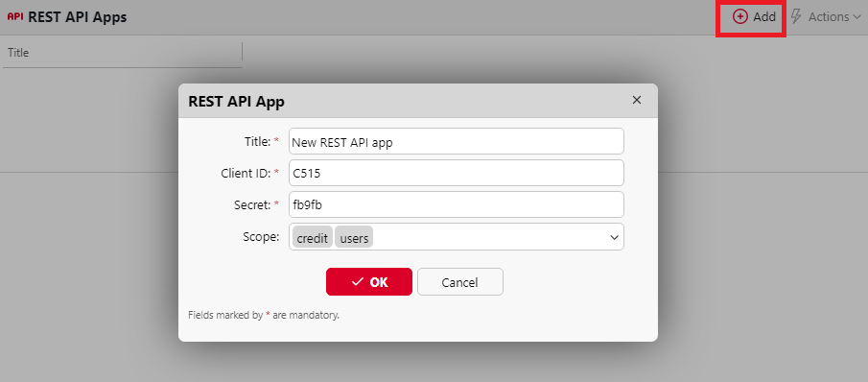This screenshot has width=868, height=382.
Task: Click the mandatory fields note text
Action: [x=264, y=316]
